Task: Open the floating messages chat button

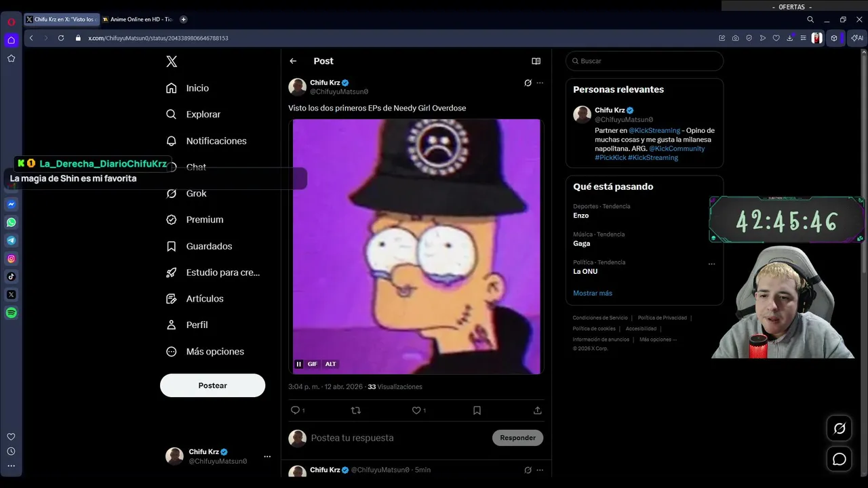Action: (x=840, y=459)
